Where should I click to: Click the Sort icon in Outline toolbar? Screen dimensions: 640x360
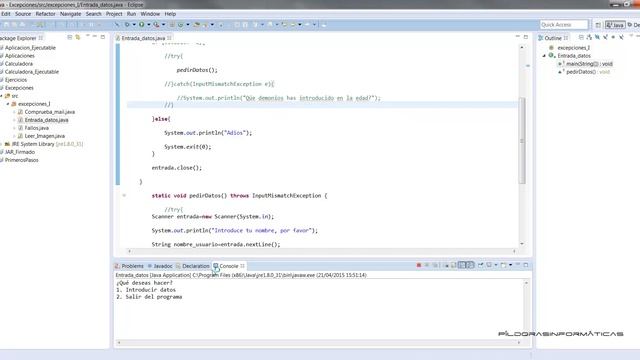point(589,37)
